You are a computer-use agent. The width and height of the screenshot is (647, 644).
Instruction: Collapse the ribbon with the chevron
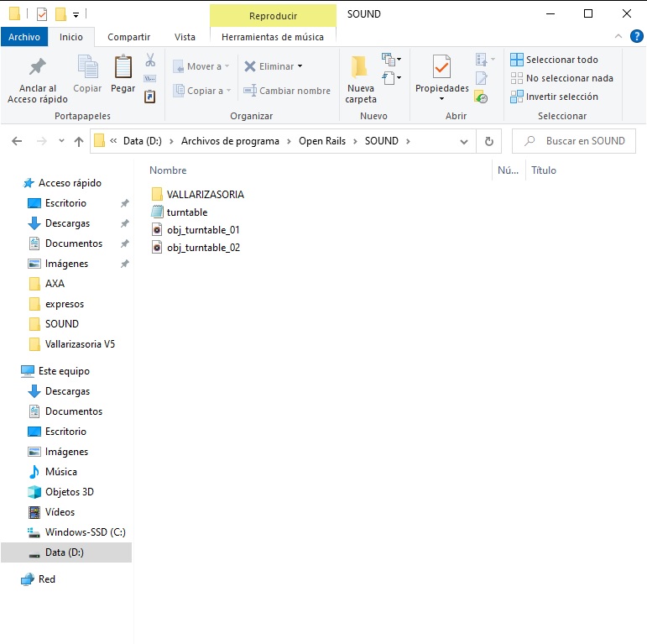(x=618, y=36)
